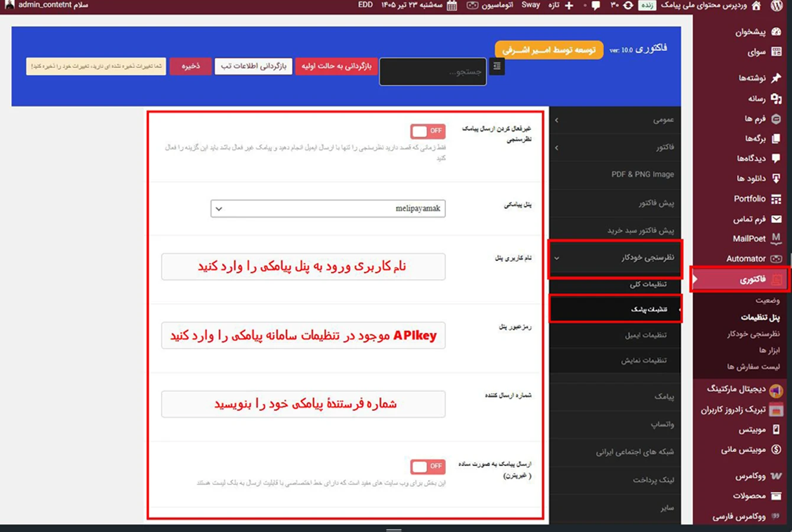Open Automator robot icon in sidebar
The image size is (792, 532).
point(777,259)
